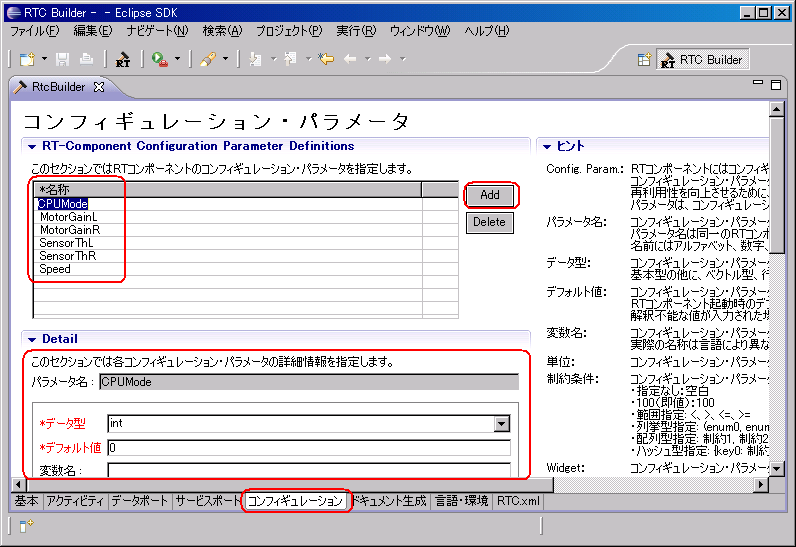
Task: Open the Next annotation dropdown arrow
Action: [273, 59]
